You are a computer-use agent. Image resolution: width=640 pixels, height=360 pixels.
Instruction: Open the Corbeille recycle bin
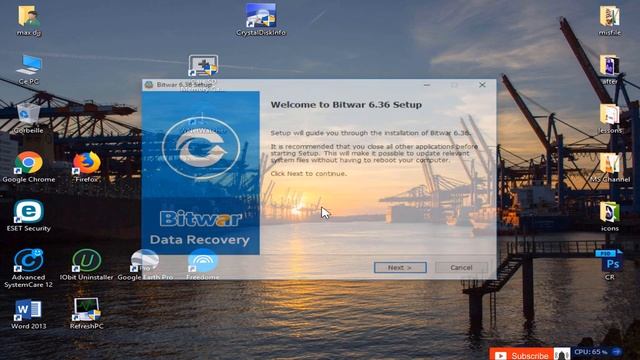coord(29,118)
